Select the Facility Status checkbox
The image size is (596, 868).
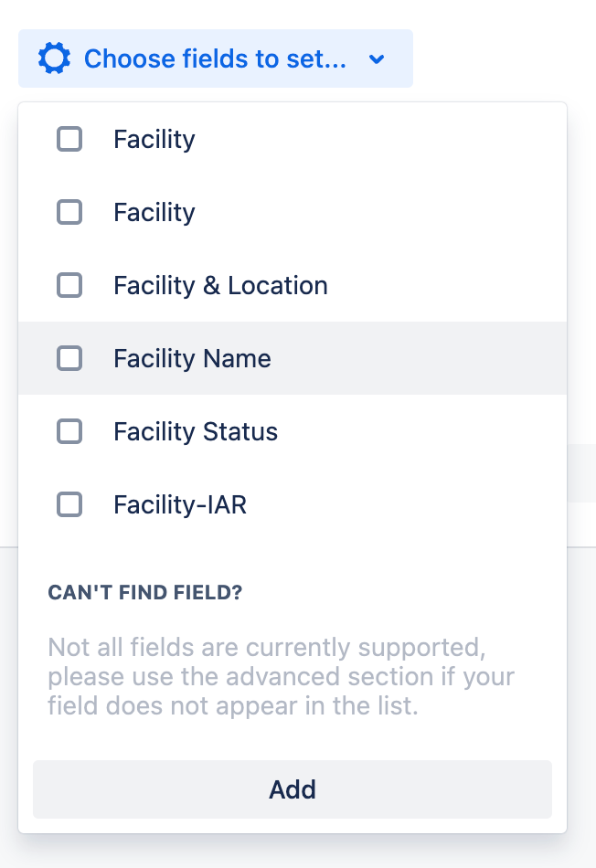pyautogui.click(x=69, y=431)
